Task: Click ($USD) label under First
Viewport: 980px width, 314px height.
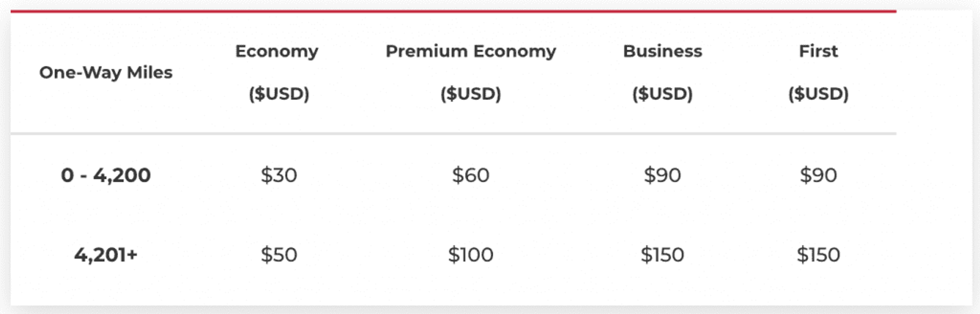Action: click(818, 94)
